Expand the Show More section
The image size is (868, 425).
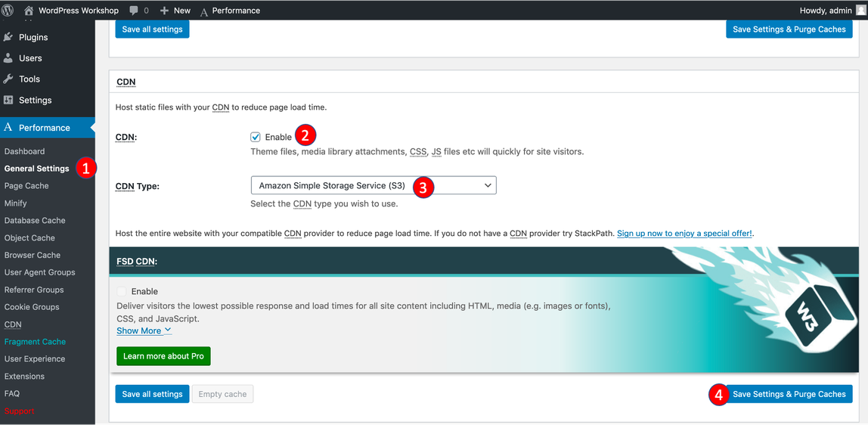click(144, 330)
